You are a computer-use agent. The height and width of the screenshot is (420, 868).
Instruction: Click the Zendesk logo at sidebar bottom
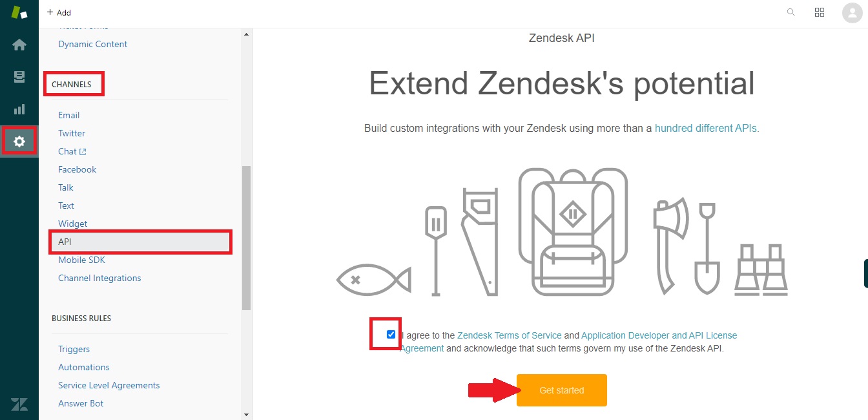19,404
